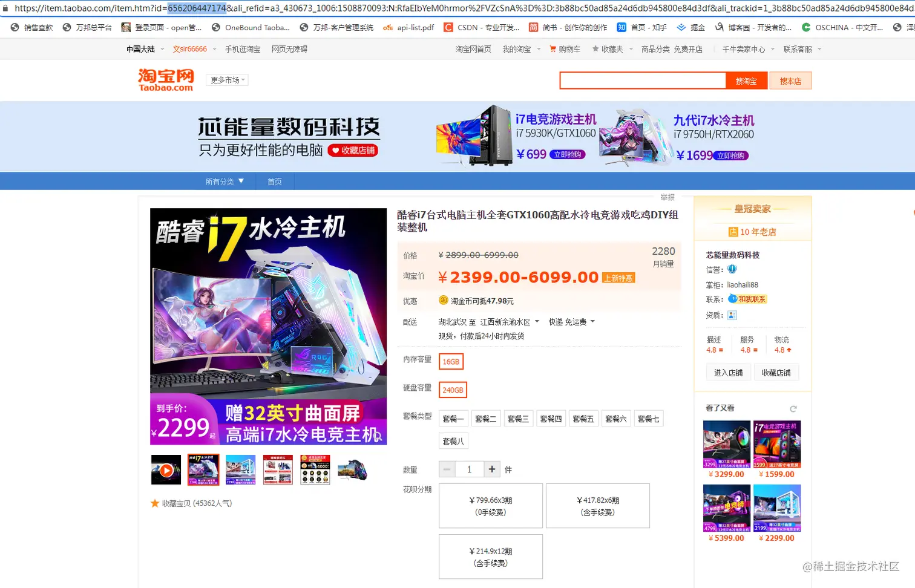The height and width of the screenshot is (588, 915).
Task: Open the 知乎 首页 bookmark
Action: (x=641, y=28)
